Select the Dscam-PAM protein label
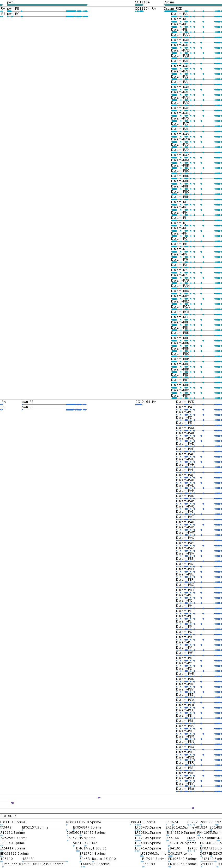 click(x=185, y=491)
